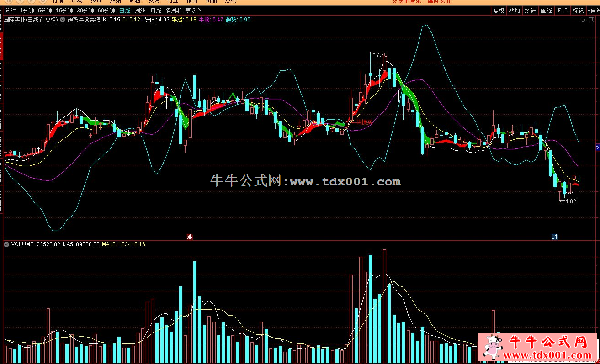Open the indicator dropdown arrow beside 国际实业
The width and height of the screenshot is (600, 364).
click(62, 20)
